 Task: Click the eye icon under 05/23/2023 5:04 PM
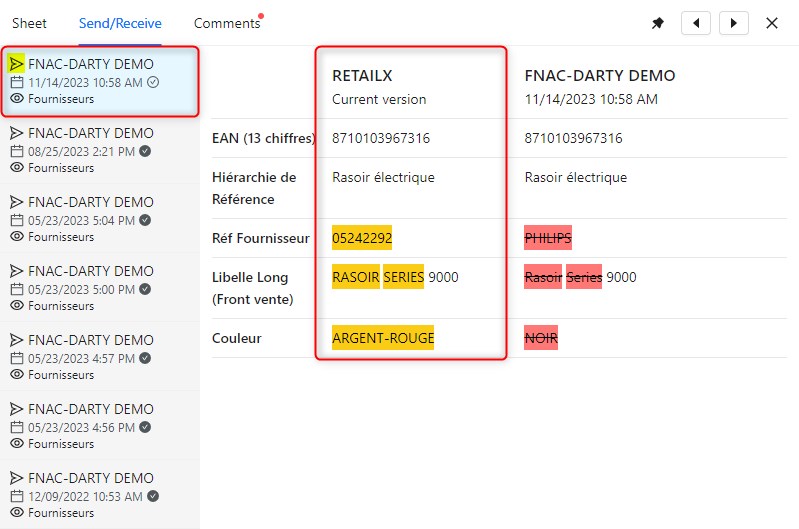pos(17,237)
